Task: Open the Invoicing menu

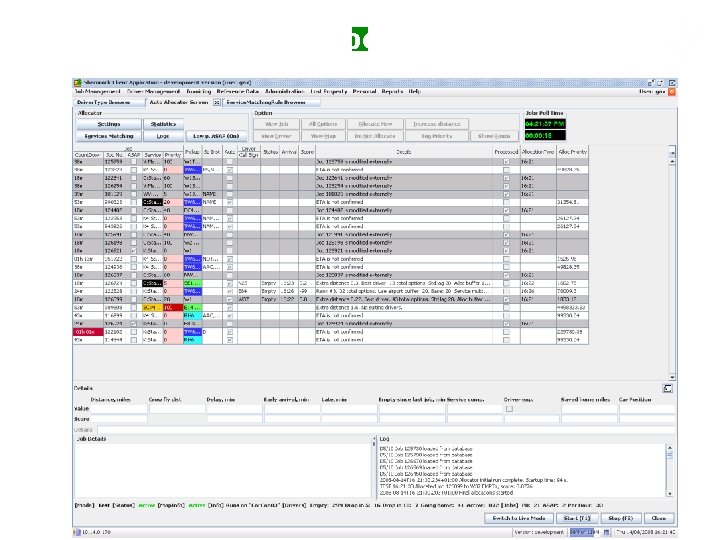Action: 198,91
